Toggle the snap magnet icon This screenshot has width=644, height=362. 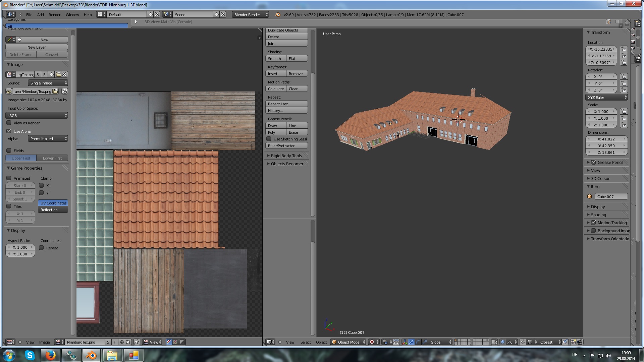[x=523, y=342]
